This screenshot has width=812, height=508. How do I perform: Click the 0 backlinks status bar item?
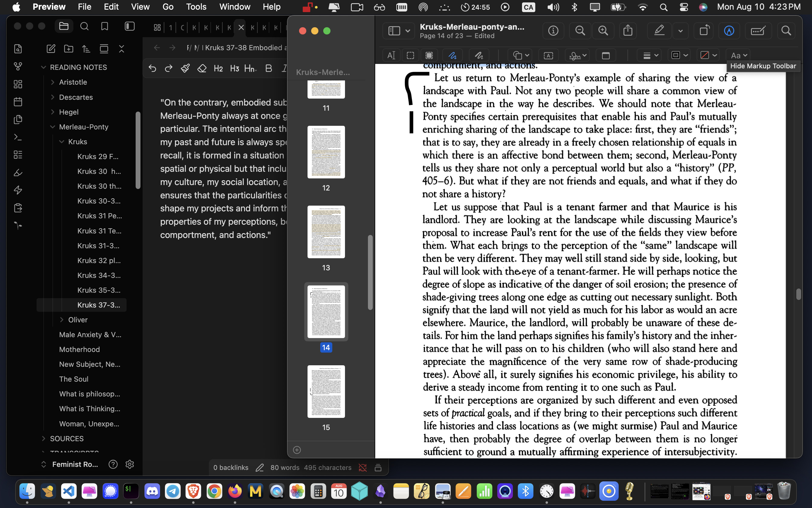(x=230, y=468)
